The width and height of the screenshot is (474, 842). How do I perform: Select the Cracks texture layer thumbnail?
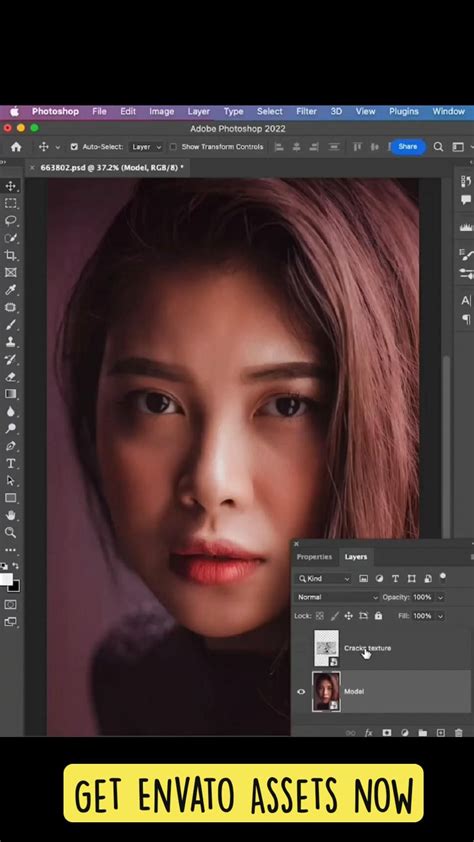pyautogui.click(x=326, y=648)
